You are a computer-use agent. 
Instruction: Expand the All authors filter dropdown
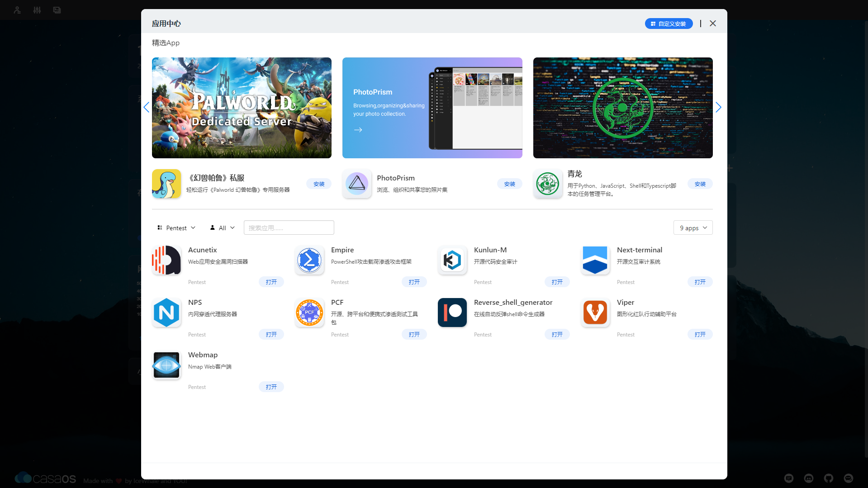[x=223, y=228]
